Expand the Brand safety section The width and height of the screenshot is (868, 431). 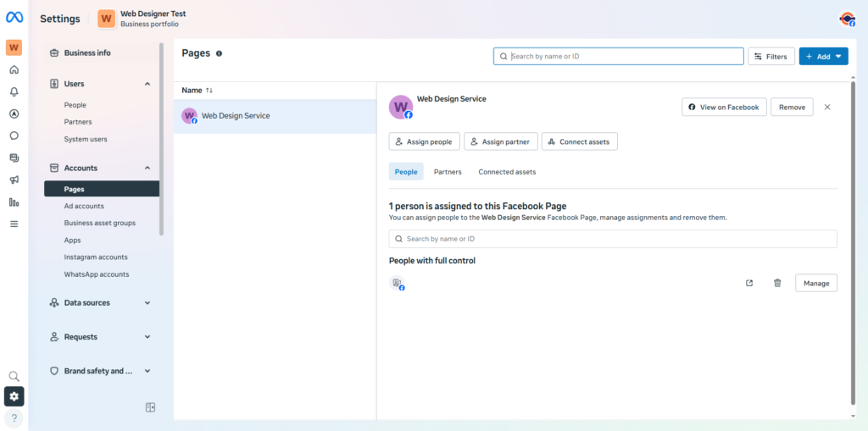click(x=147, y=371)
